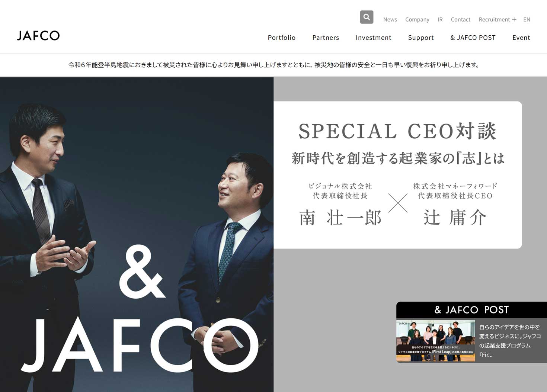
Task: Open the Contact link
Action: pos(461,19)
